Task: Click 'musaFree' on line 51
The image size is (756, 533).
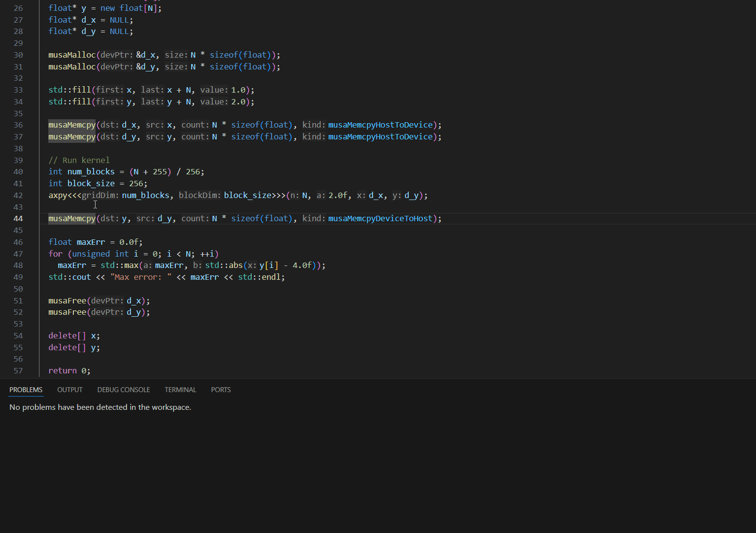Action: [x=67, y=301]
